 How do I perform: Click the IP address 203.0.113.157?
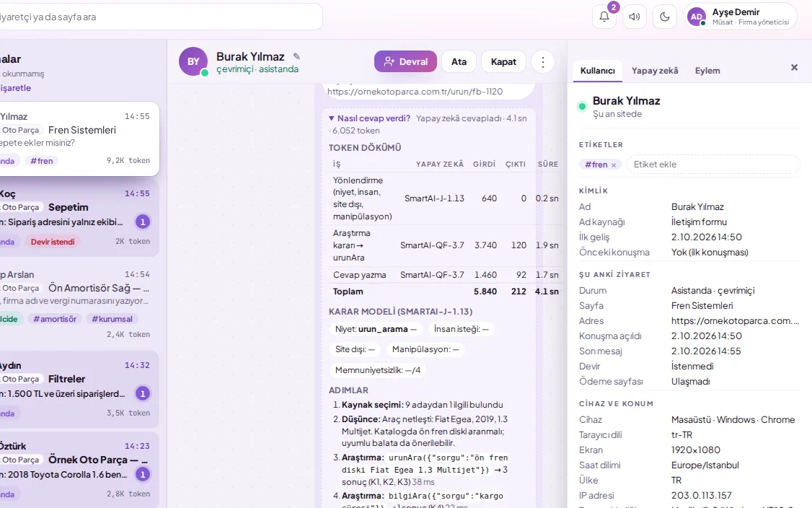(701, 496)
